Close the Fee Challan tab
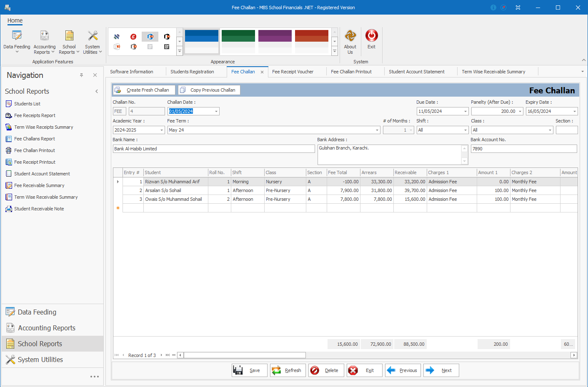588x387 pixels. 262,72
